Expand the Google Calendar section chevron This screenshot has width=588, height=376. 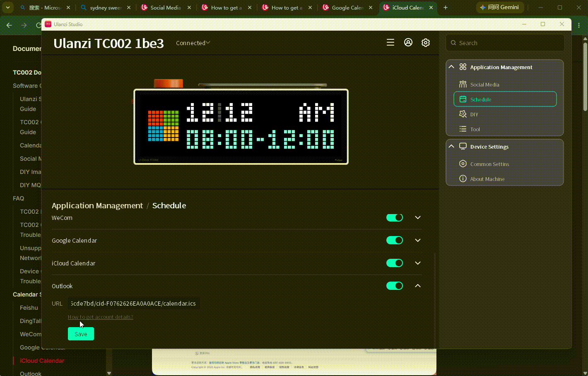(x=418, y=241)
